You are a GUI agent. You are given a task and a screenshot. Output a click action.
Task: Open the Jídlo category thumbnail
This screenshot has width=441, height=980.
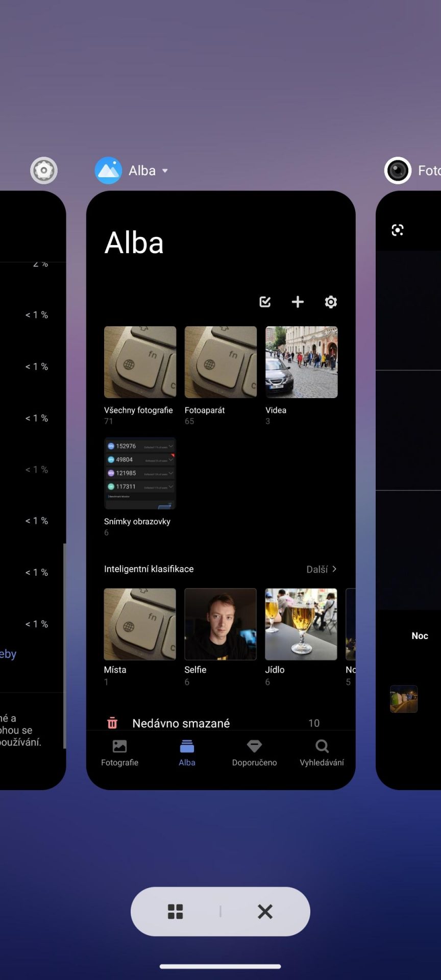tap(301, 624)
